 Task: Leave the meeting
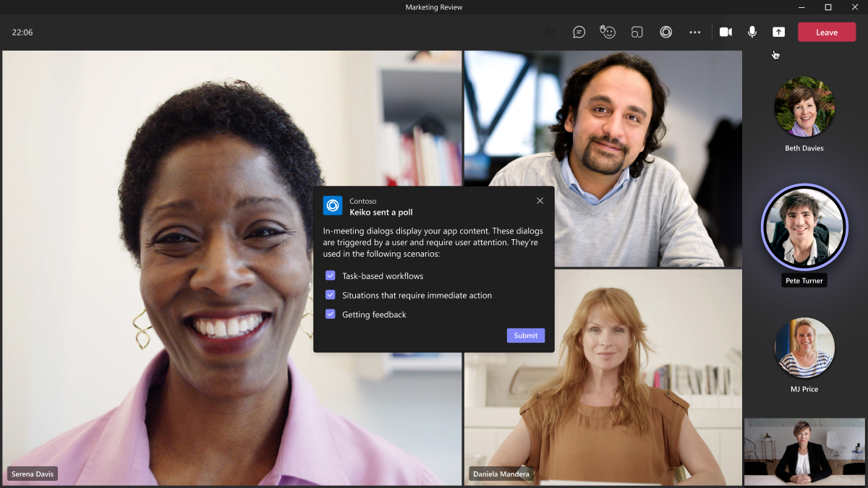click(x=826, y=32)
